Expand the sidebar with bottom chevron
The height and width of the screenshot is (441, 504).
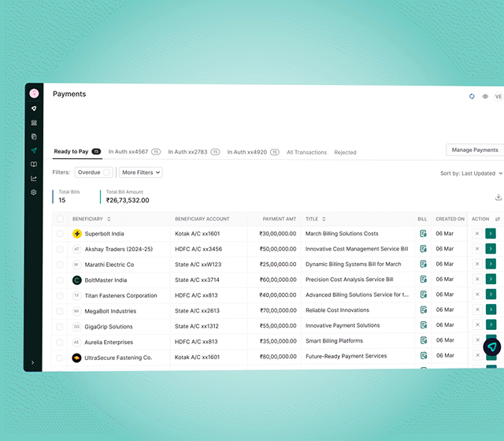coord(33,362)
